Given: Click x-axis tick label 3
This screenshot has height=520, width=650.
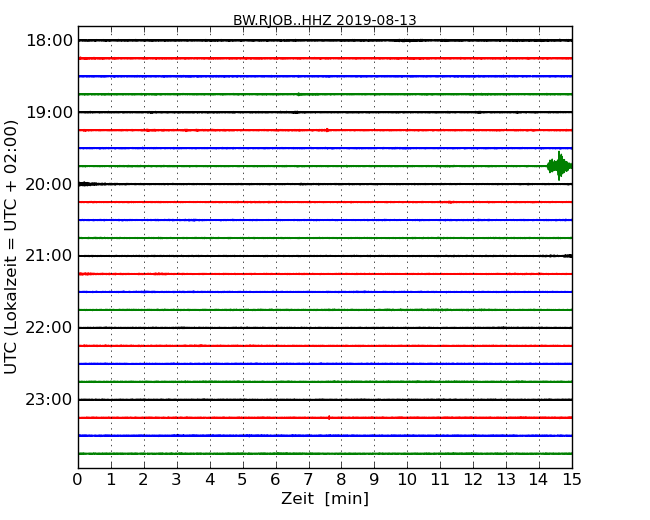Looking at the screenshot, I should (x=177, y=480).
